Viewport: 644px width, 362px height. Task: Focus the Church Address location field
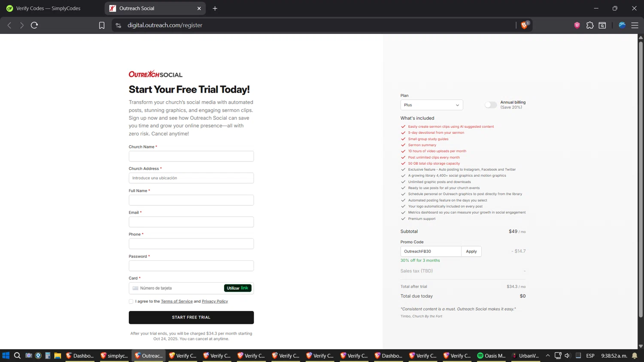click(x=191, y=178)
